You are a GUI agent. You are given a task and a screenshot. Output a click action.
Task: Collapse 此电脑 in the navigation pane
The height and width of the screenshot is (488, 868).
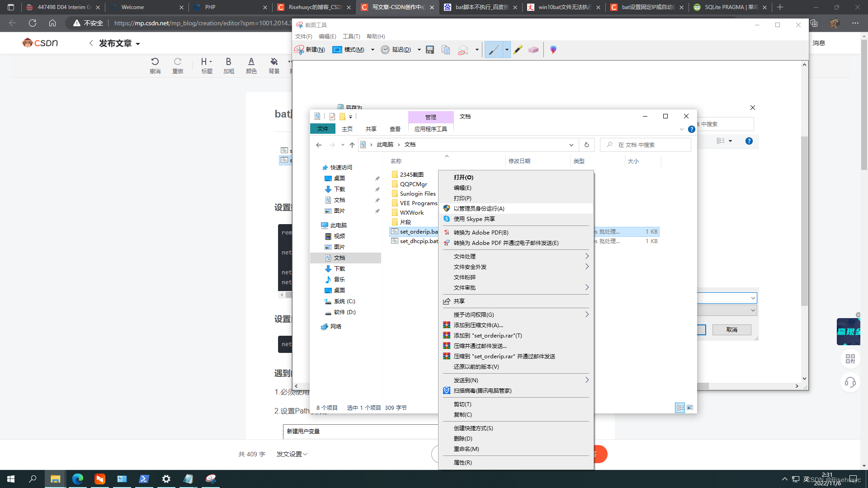319,225
